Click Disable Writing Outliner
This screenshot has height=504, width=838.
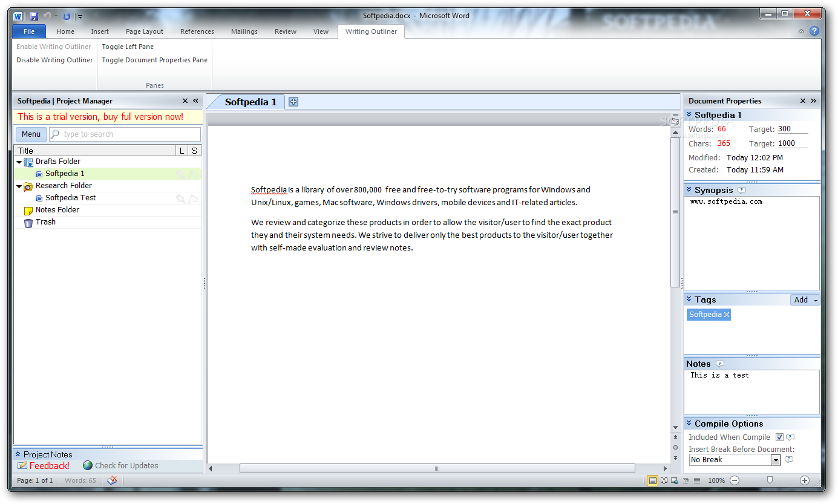coord(54,60)
